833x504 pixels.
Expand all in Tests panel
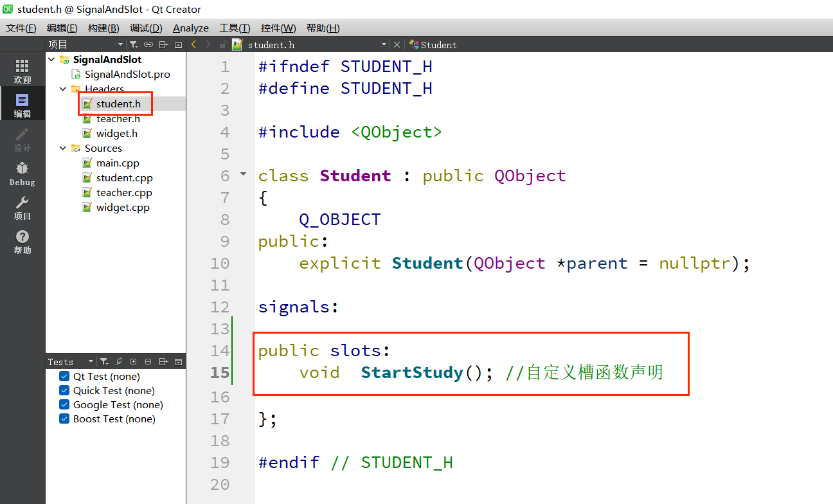click(x=134, y=362)
